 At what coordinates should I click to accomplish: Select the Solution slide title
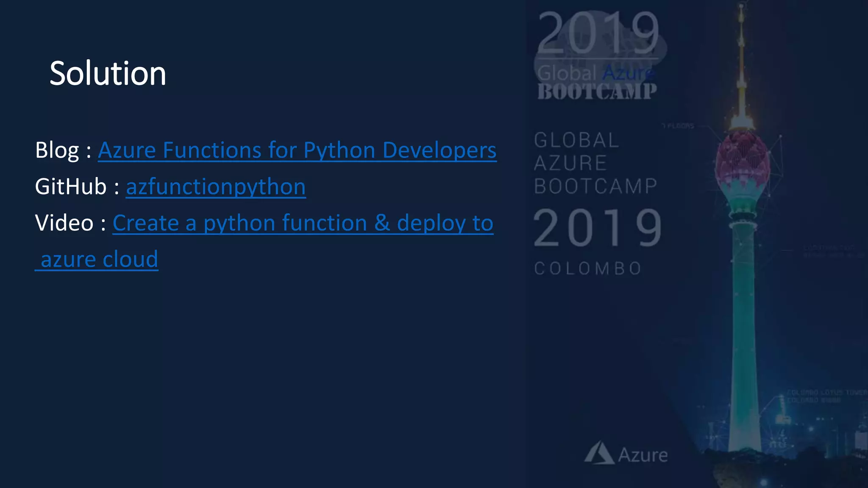click(x=108, y=73)
